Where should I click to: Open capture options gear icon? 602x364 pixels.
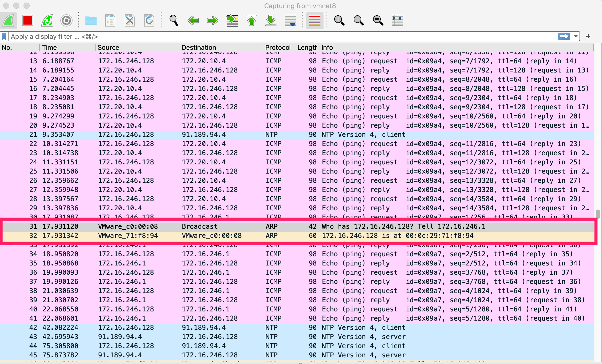(66, 20)
